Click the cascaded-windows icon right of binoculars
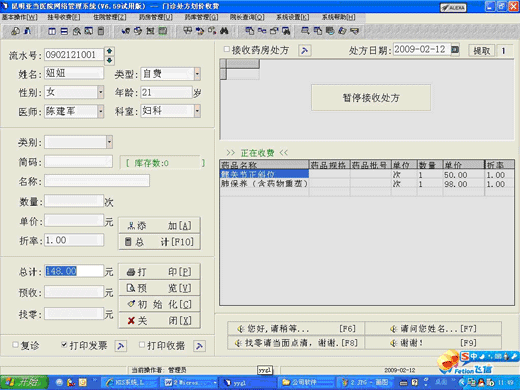This screenshot has height=390, width=520. (x=249, y=31)
